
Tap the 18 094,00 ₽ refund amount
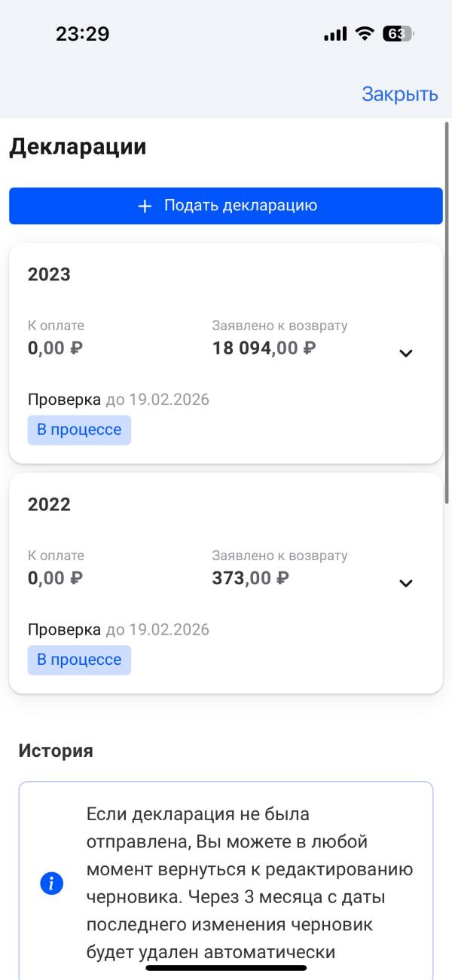pyautogui.click(x=264, y=348)
